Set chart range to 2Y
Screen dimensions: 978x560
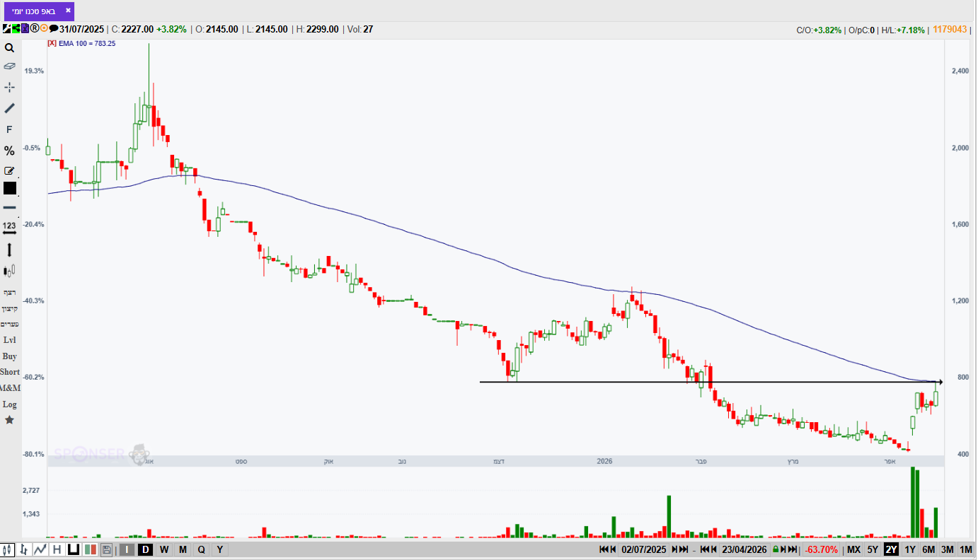[891, 549]
